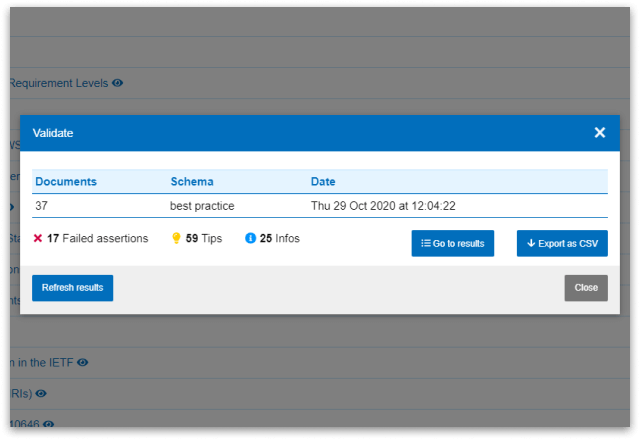Toggle eye icon next to '10646' entry
640x440 pixels.
pyautogui.click(x=48, y=424)
